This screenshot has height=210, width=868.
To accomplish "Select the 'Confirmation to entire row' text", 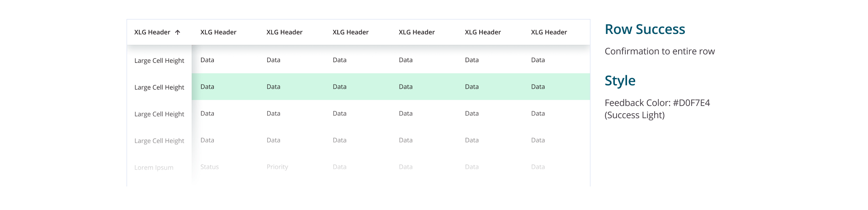I will [660, 52].
